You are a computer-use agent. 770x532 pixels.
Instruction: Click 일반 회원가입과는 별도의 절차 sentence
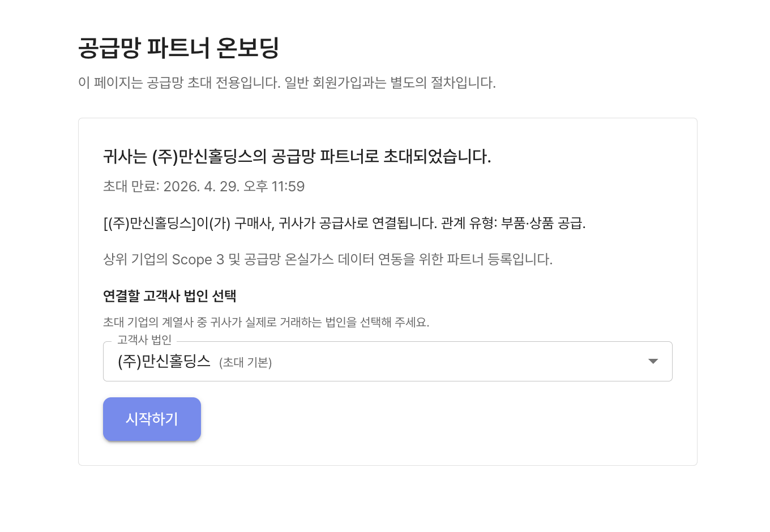tap(390, 83)
